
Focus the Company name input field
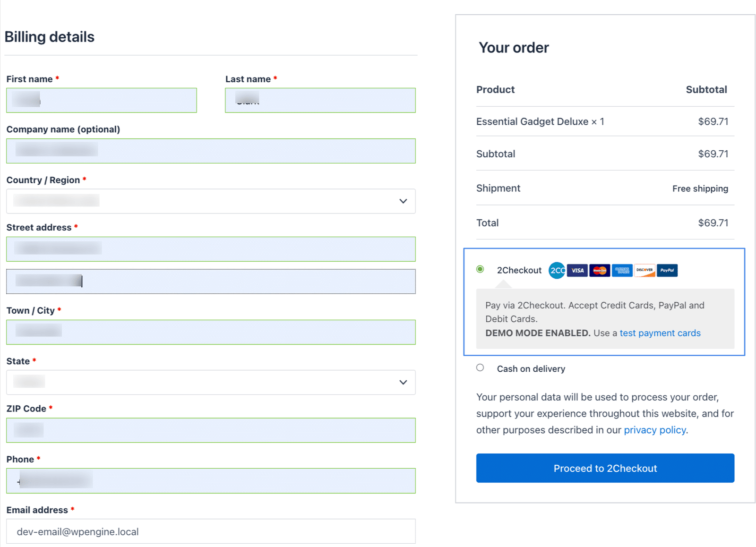(x=211, y=151)
